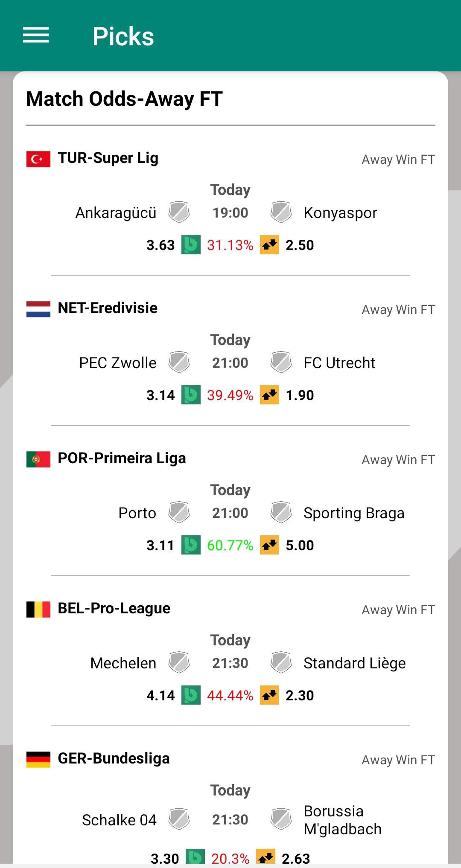Tap the 60.77% probability for Porto match
This screenshot has height=868, width=461.
(x=230, y=546)
